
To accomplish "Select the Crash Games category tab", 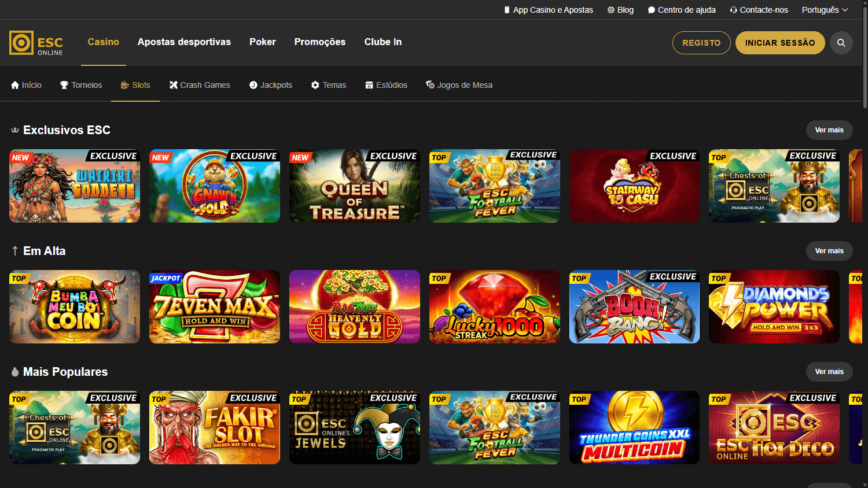I will click(x=200, y=85).
